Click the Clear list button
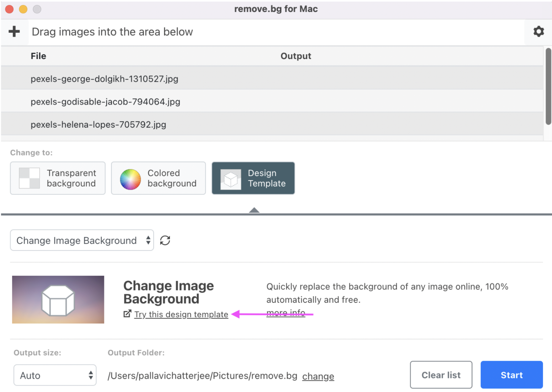The width and height of the screenshot is (552, 392). pyautogui.click(x=441, y=375)
